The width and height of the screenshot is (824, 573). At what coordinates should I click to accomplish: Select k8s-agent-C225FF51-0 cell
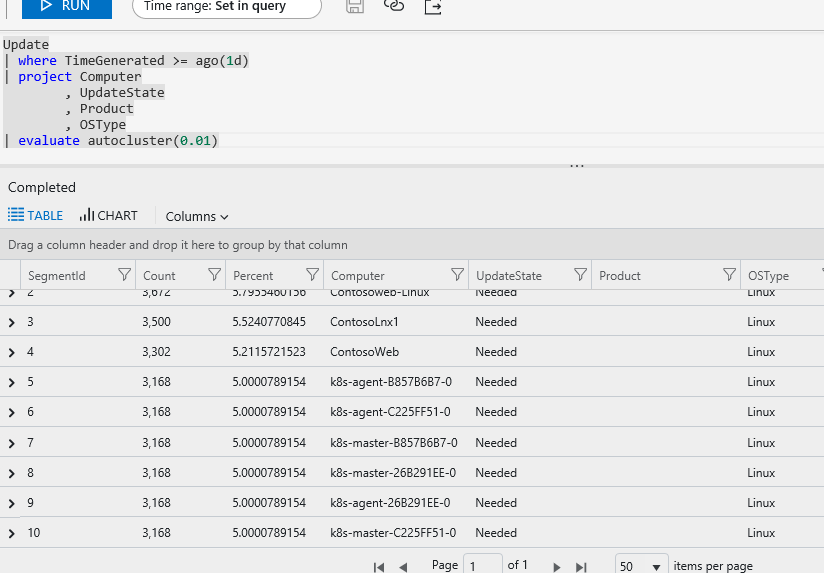tap(390, 412)
